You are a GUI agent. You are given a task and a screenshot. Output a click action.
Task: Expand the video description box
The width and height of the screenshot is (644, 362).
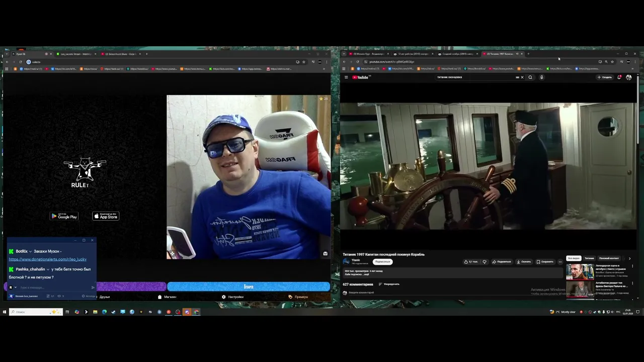[x=452, y=273]
